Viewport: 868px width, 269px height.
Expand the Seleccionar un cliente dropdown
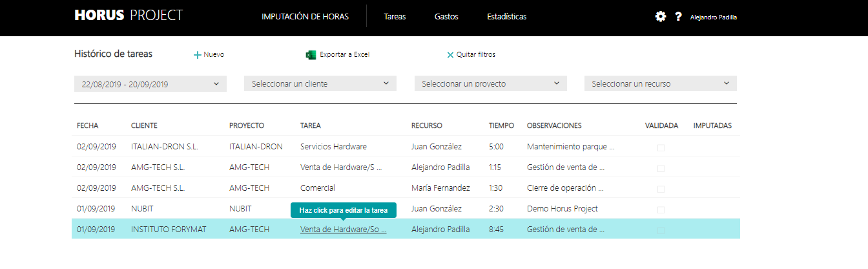320,83
